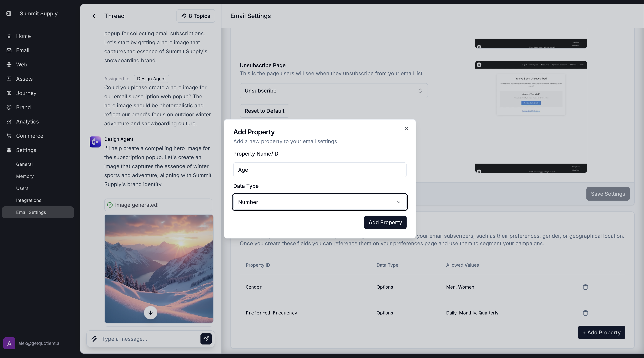Delete the Gender property row
Image resolution: width=644 pixels, height=358 pixels.
(x=585, y=287)
